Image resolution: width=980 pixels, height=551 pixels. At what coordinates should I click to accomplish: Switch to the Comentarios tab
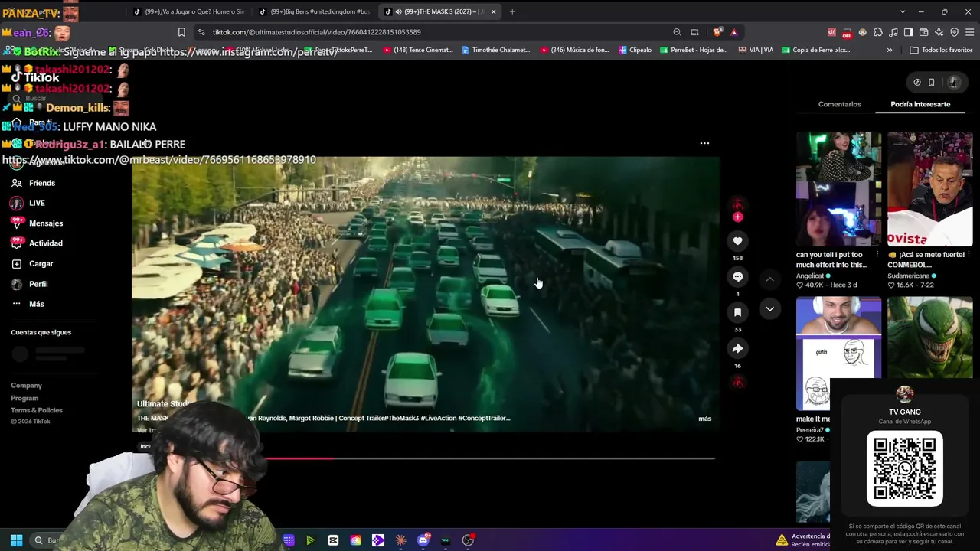coord(839,104)
